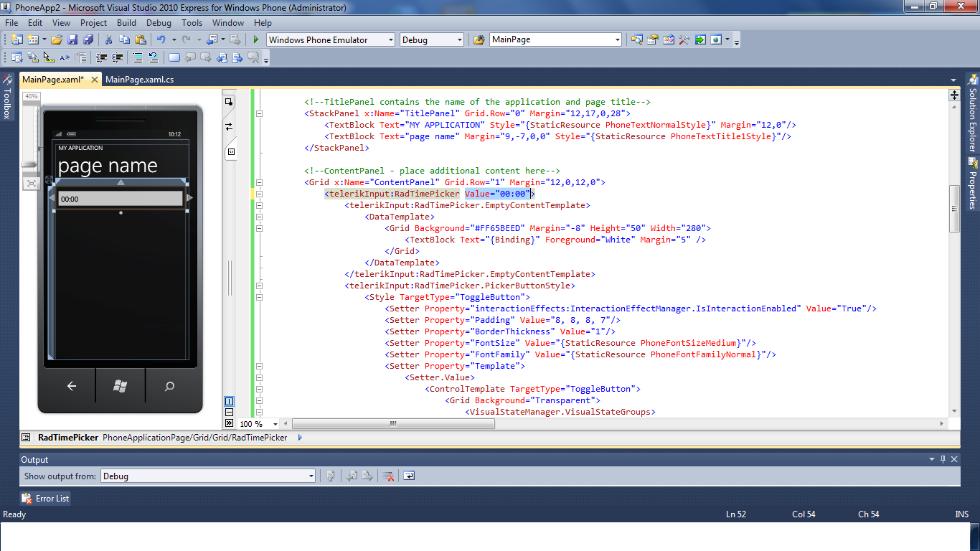The width and height of the screenshot is (980, 551).
Task: Comment out selected lines icon
Action: (136, 58)
